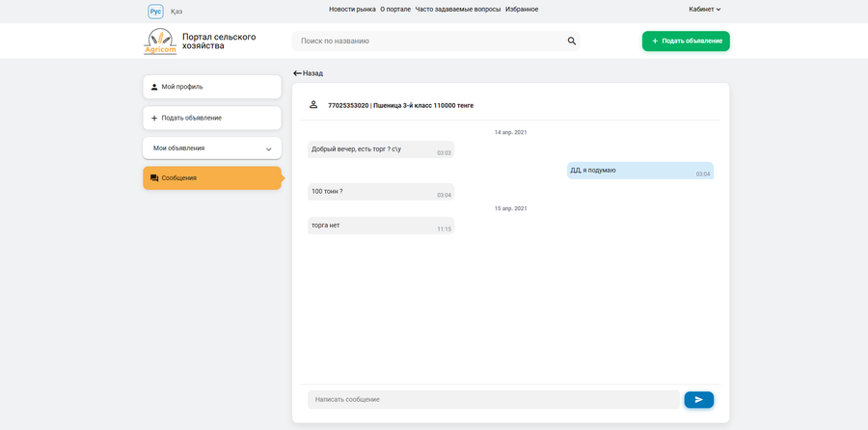Click sidebar Подать объявление button

[x=212, y=118]
